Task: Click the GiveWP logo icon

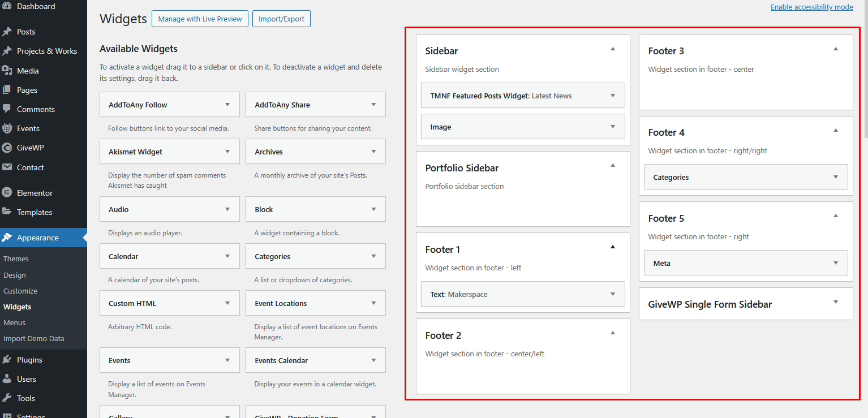Action: click(x=7, y=148)
